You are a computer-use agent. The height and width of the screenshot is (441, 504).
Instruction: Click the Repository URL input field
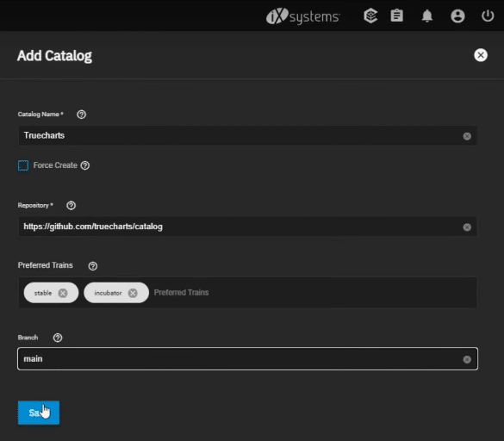pos(247,227)
